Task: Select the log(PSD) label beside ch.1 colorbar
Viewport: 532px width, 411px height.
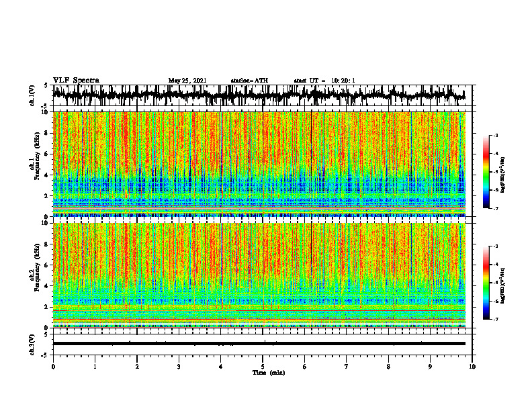Action: pyautogui.click(x=503, y=175)
